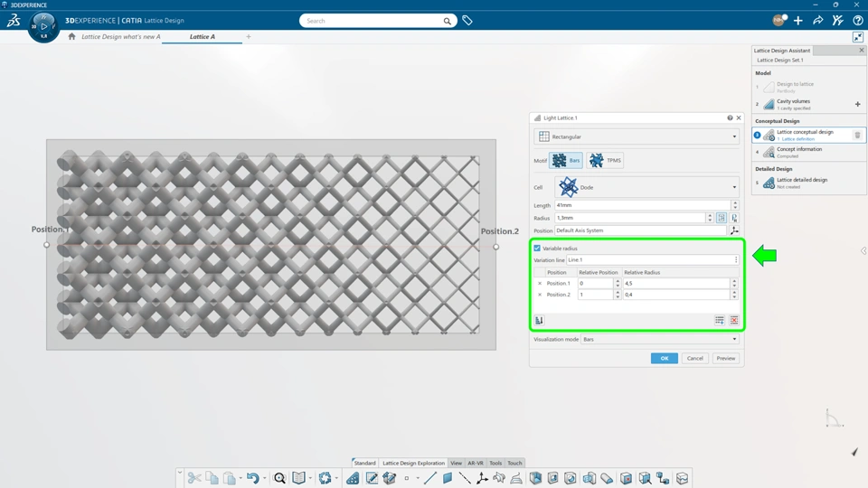Viewport: 868px width, 488px height.
Task: Open the Cell Dode dropdown
Action: [x=646, y=188]
